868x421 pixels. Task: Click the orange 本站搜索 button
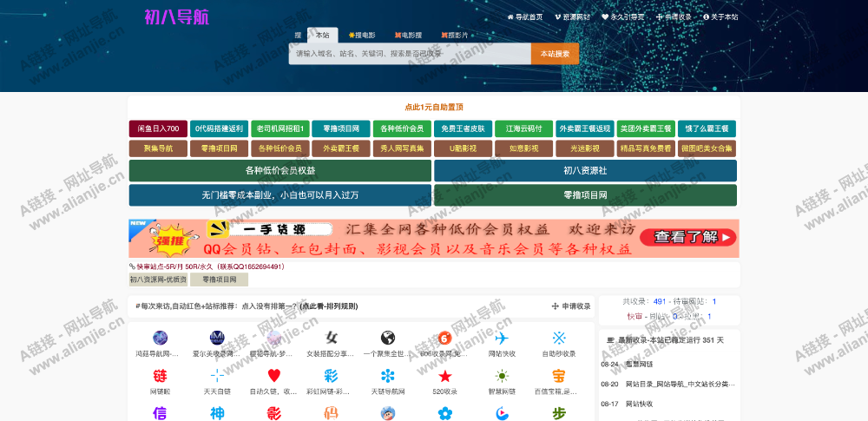tap(555, 54)
